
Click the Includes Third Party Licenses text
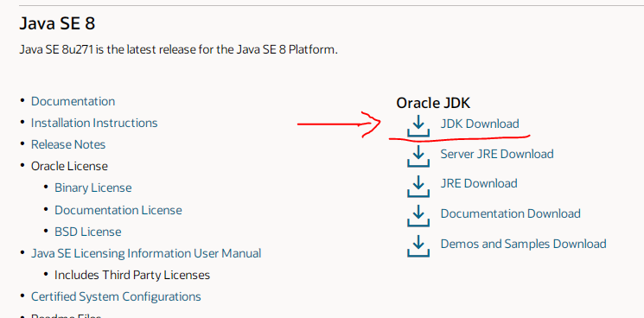pyautogui.click(x=132, y=275)
